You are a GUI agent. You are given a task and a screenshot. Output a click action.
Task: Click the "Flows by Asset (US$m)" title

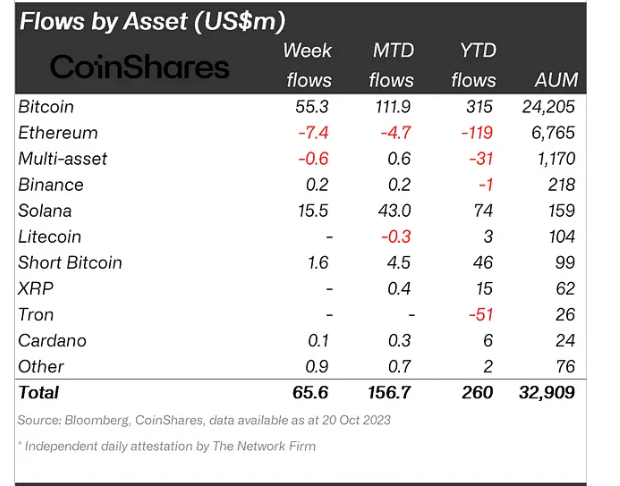point(151,20)
